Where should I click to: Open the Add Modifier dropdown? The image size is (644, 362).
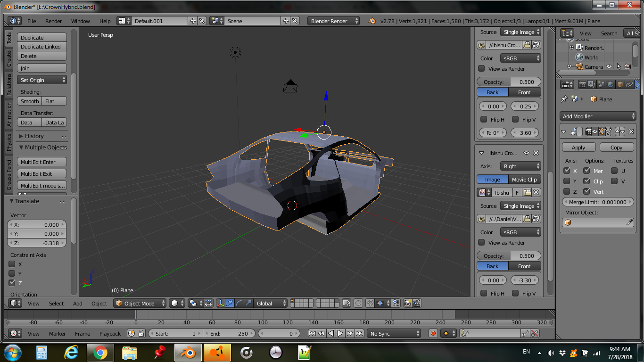coord(598,116)
